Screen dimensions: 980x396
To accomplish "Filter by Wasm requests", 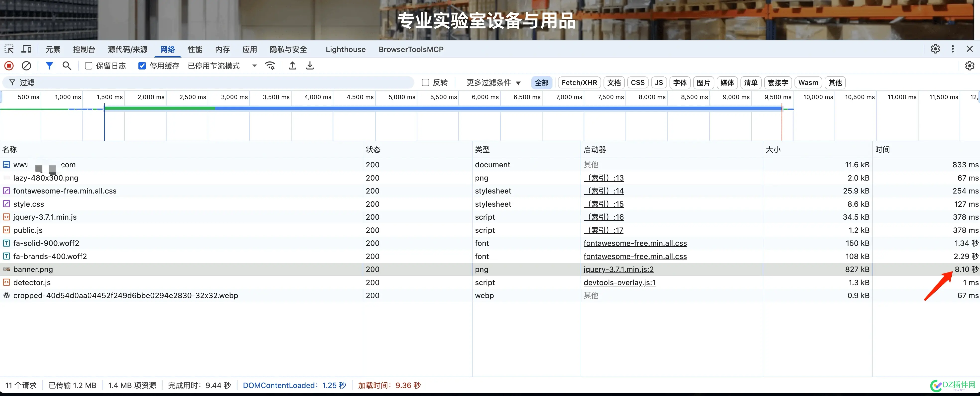I will (808, 82).
